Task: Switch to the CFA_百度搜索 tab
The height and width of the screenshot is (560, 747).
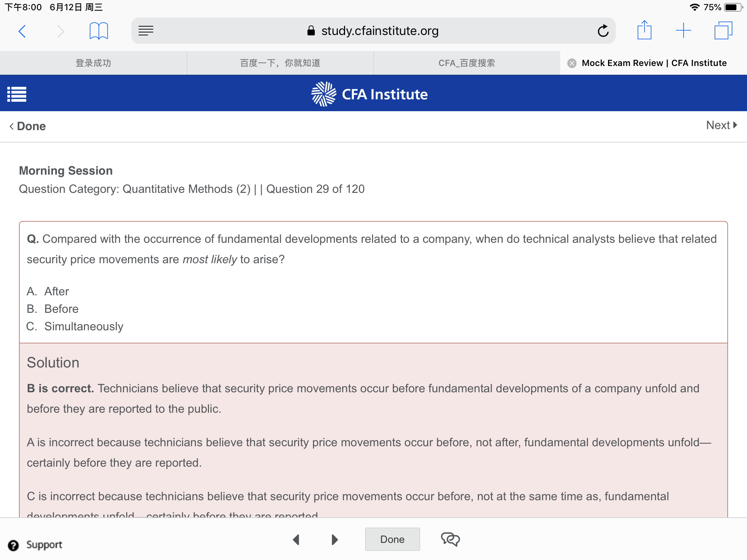Action: tap(467, 63)
